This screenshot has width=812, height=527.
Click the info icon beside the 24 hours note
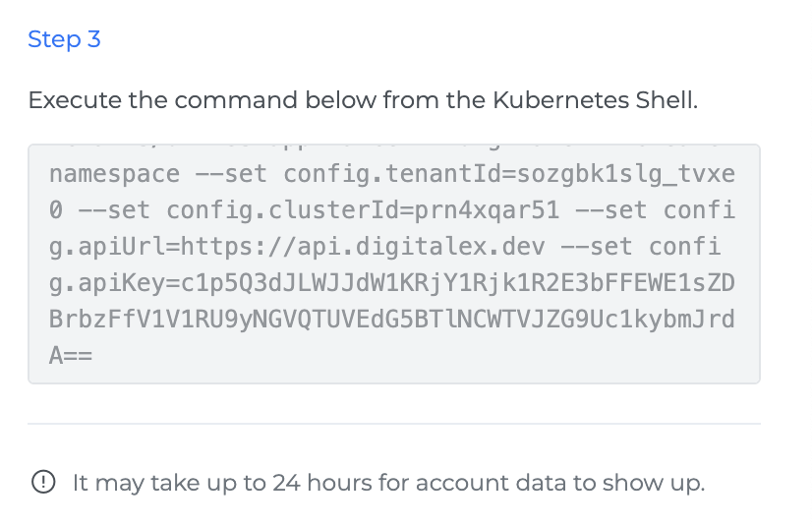click(x=44, y=483)
